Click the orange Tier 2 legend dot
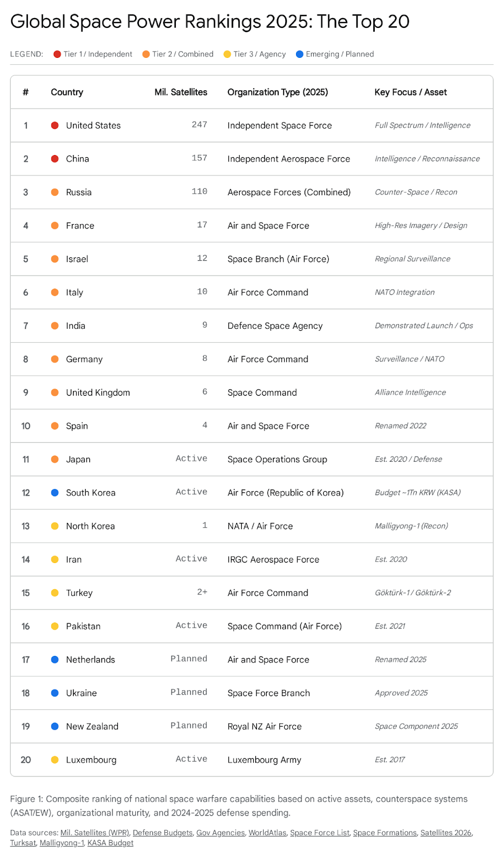 coord(146,54)
